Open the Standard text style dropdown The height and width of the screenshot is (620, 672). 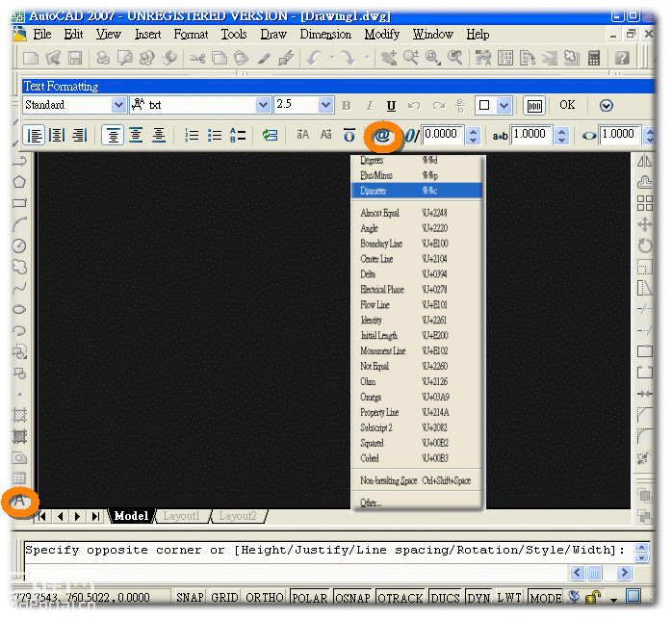tap(118, 105)
